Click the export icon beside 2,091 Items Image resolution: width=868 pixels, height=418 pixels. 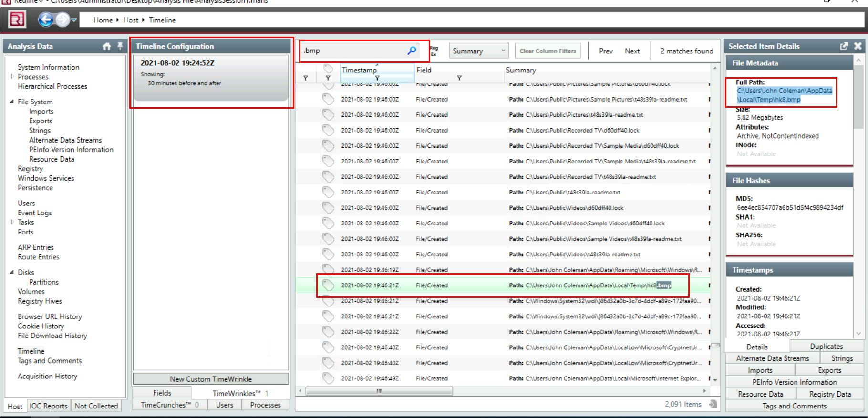(713, 404)
